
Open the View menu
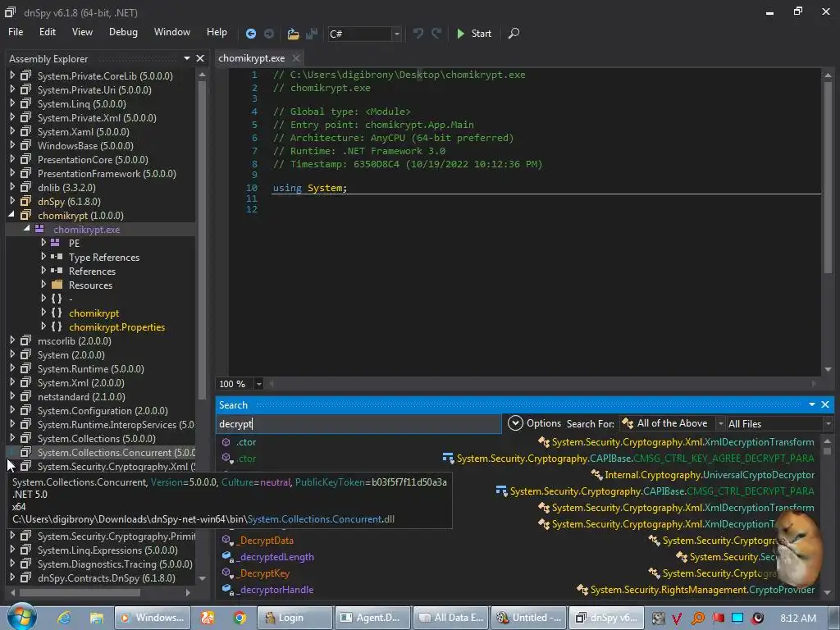point(82,32)
